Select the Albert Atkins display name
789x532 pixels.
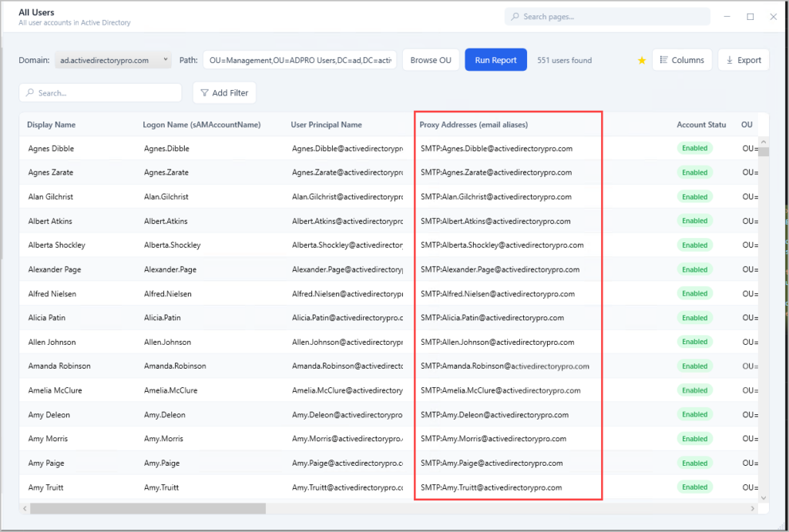tap(50, 221)
